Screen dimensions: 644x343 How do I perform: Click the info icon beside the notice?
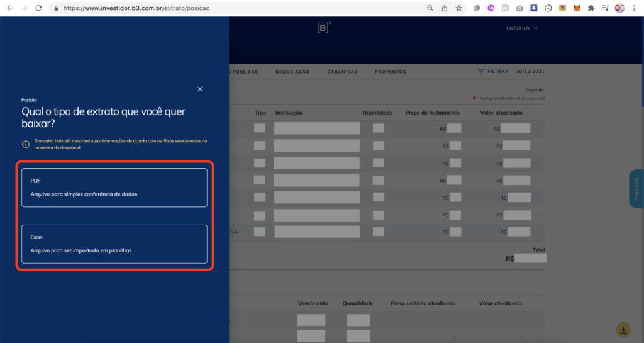click(x=25, y=144)
